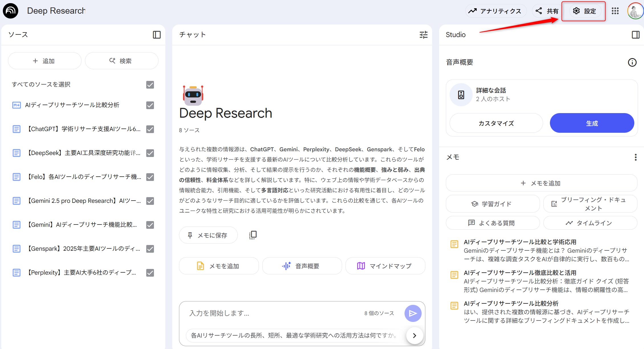Toggle checkbox for 【Felo】 source
The width and height of the screenshot is (644, 349).
pyautogui.click(x=150, y=177)
